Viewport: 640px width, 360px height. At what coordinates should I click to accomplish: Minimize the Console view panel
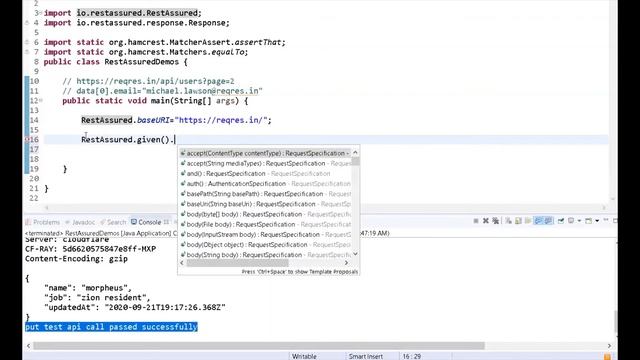tap(606, 220)
